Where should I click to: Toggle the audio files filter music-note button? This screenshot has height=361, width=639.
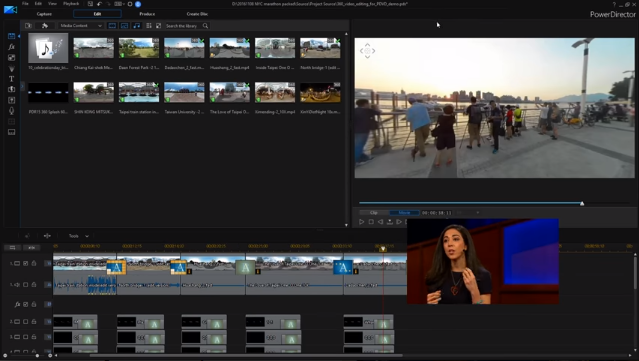click(137, 26)
